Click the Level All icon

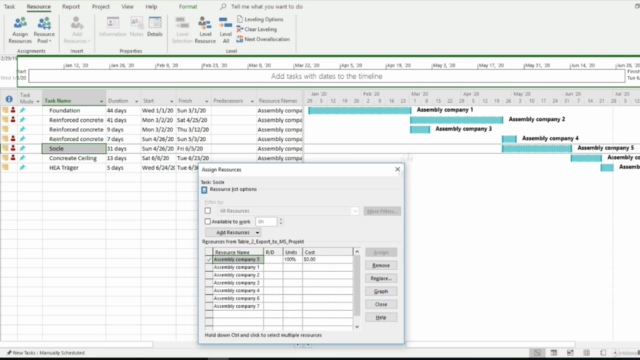coord(226,30)
